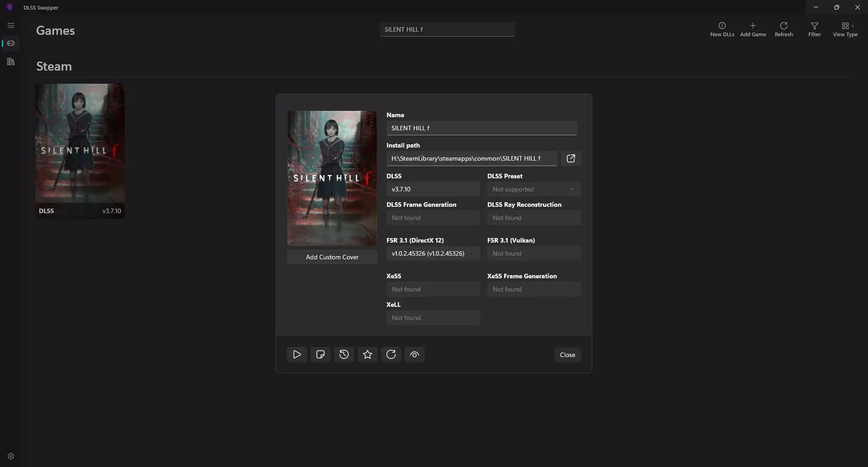Open Settings gear in sidebar
The height and width of the screenshot is (467, 868).
click(x=11, y=456)
